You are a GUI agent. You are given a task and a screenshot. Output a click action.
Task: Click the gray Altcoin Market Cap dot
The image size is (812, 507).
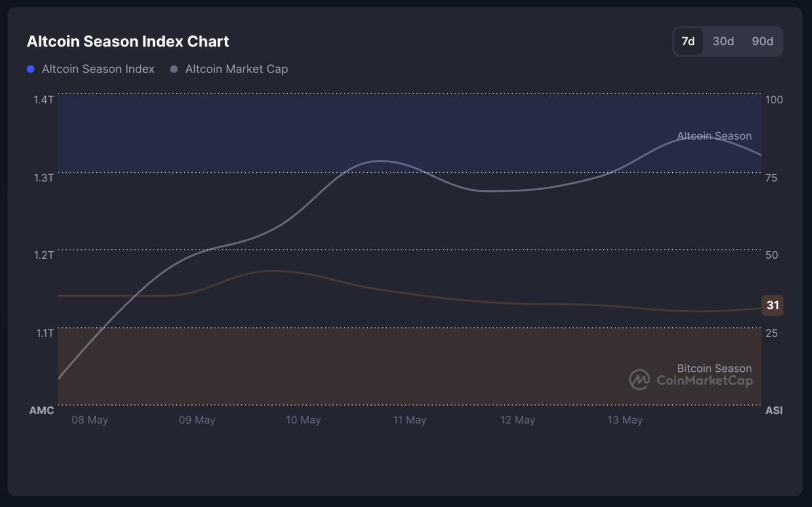click(173, 70)
